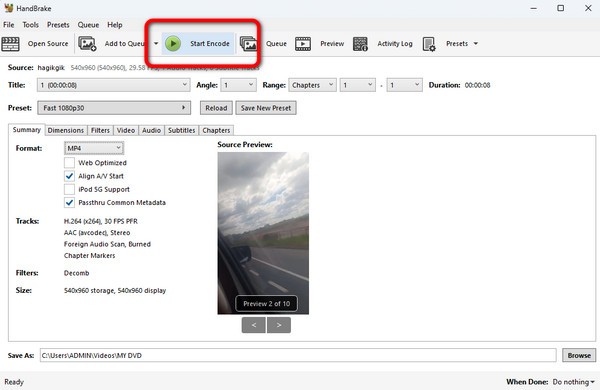Viewport: 600px width, 390px height.
Task: Open the Queue menu
Action: [88, 25]
